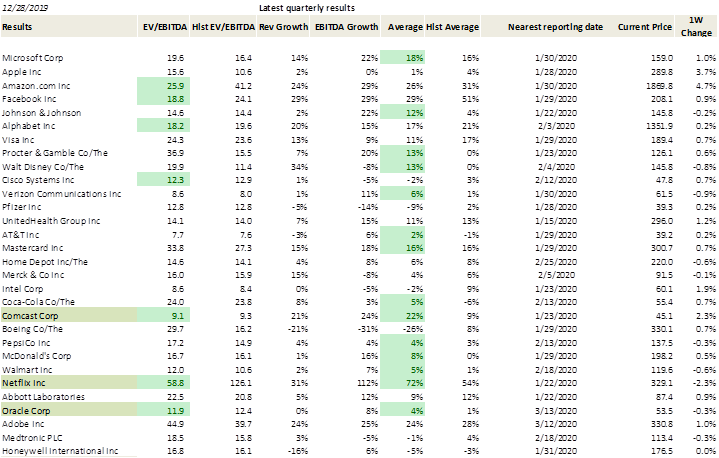The width and height of the screenshot is (719, 458).
Task: Click Nearest reporting date header
Action: (555, 27)
